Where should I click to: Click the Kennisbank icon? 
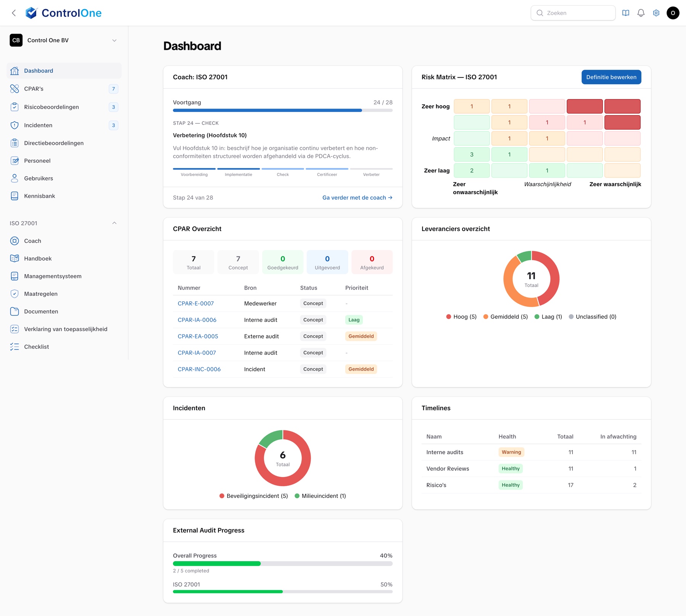(x=14, y=196)
